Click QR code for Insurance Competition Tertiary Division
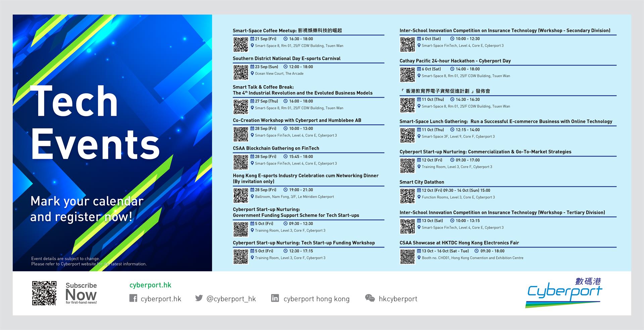The image size is (644, 330). (408, 226)
